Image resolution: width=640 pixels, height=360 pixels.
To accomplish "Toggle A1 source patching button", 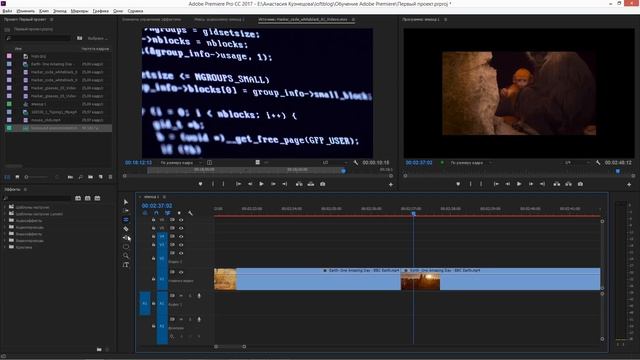I will (144, 303).
